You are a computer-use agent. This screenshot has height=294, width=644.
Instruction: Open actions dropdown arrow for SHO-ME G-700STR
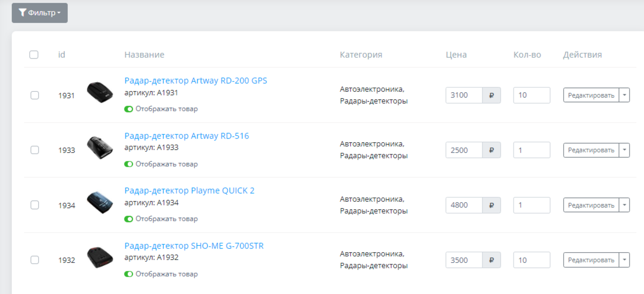624,260
